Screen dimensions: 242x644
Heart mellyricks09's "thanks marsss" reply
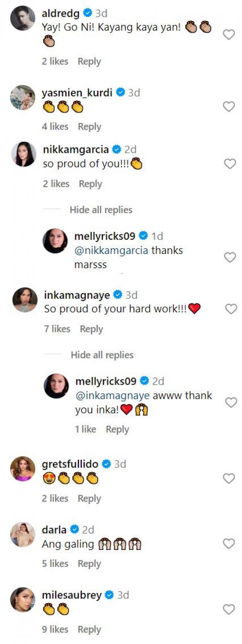pyautogui.click(x=230, y=258)
